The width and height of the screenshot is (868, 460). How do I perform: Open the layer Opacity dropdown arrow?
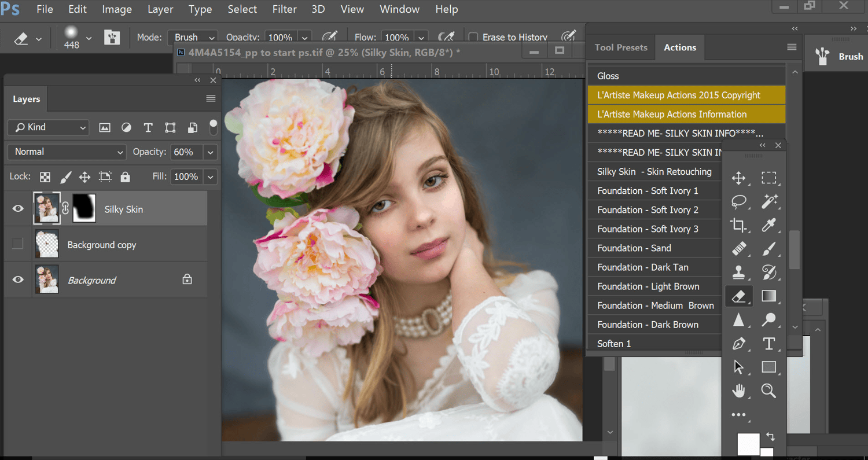coord(211,152)
